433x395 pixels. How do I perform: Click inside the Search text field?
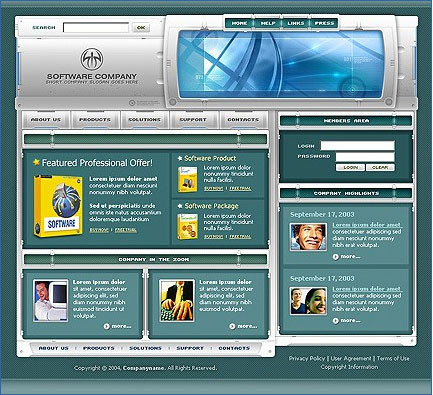pos(96,28)
